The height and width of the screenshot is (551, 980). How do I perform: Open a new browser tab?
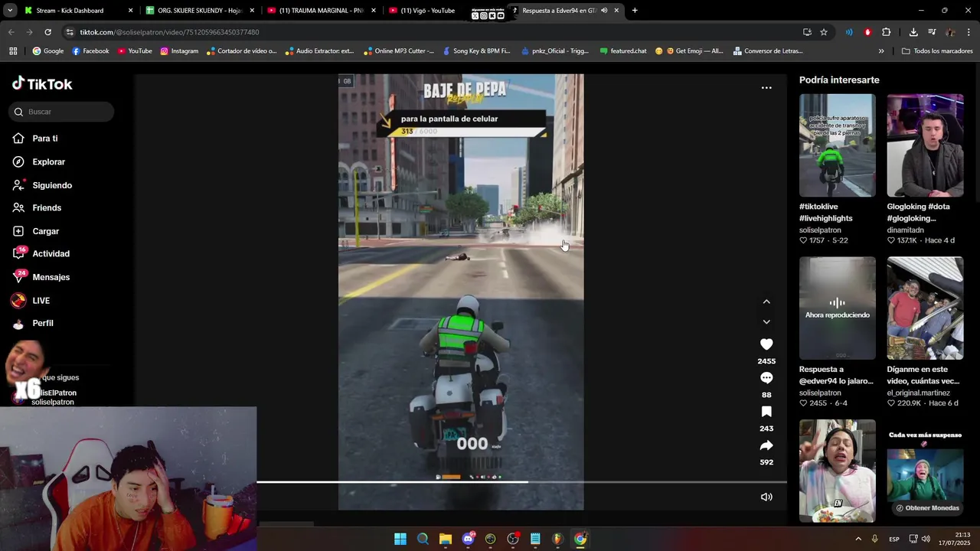[x=635, y=11]
